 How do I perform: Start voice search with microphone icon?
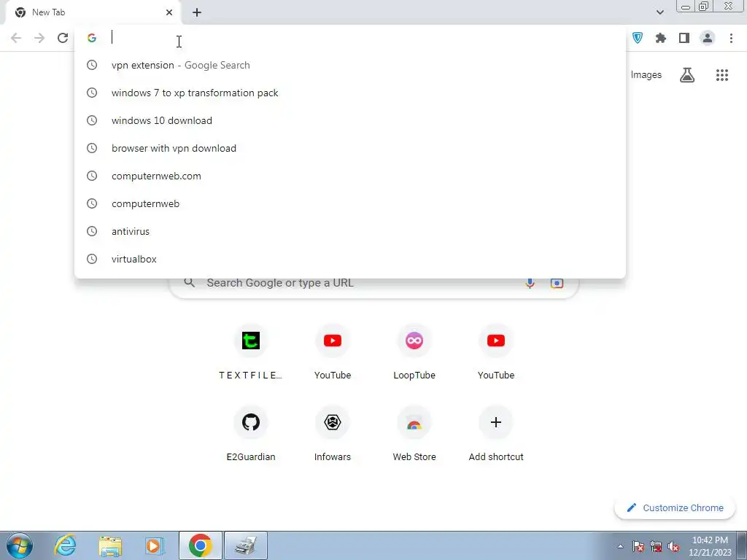click(x=530, y=284)
